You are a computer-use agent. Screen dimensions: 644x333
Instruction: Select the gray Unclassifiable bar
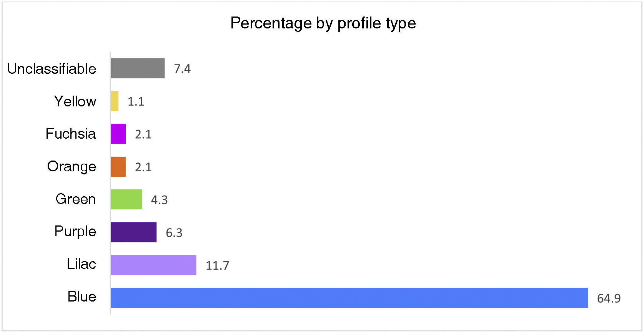point(138,68)
